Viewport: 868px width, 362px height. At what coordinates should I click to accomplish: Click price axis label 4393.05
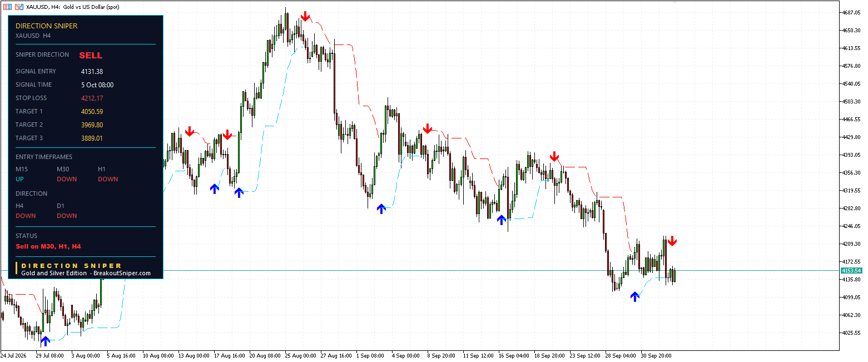[851, 155]
